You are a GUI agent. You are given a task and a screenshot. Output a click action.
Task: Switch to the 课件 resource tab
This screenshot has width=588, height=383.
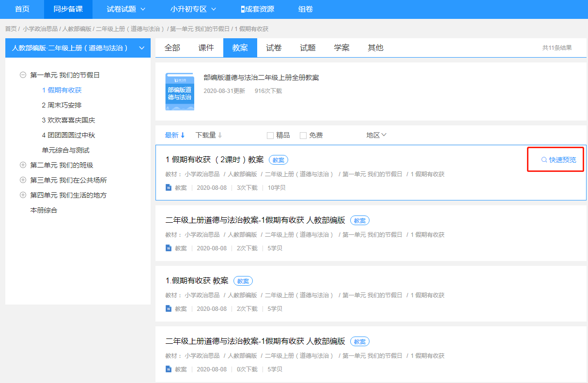point(206,47)
